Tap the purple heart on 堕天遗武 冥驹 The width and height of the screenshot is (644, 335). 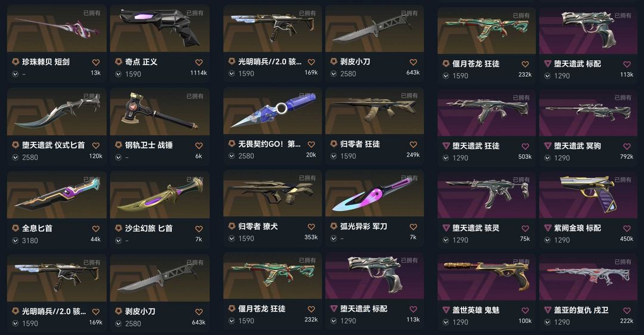tap(627, 146)
